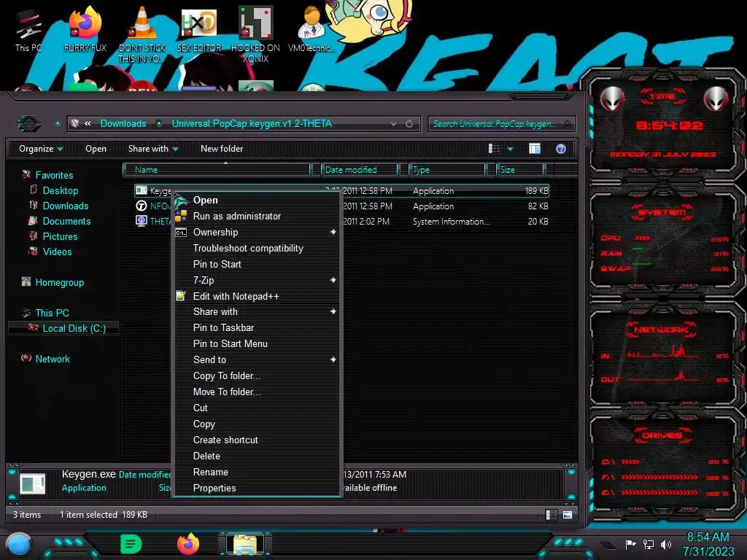Open the green chat app on taskbar
This screenshot has height=560, width=747.
tap(131, 544)
